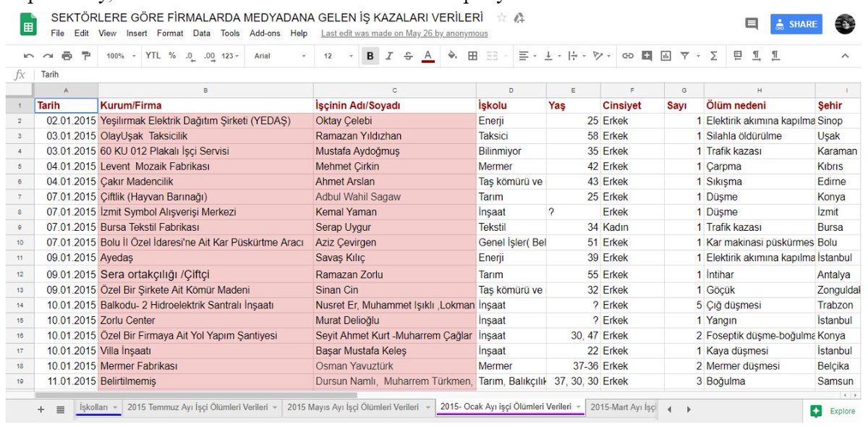Open the last edit history link
The height and width of the screenshot is (427, 868).
(x=404, y=33)
